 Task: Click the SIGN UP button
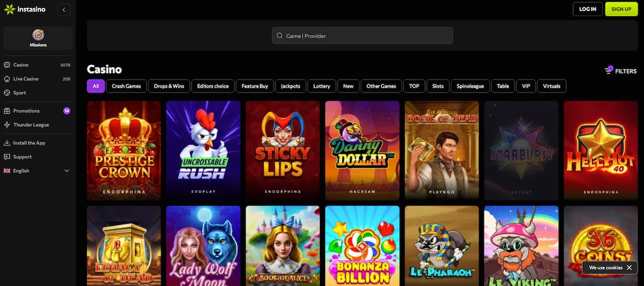pyautogui.click(x=621, y=9)
